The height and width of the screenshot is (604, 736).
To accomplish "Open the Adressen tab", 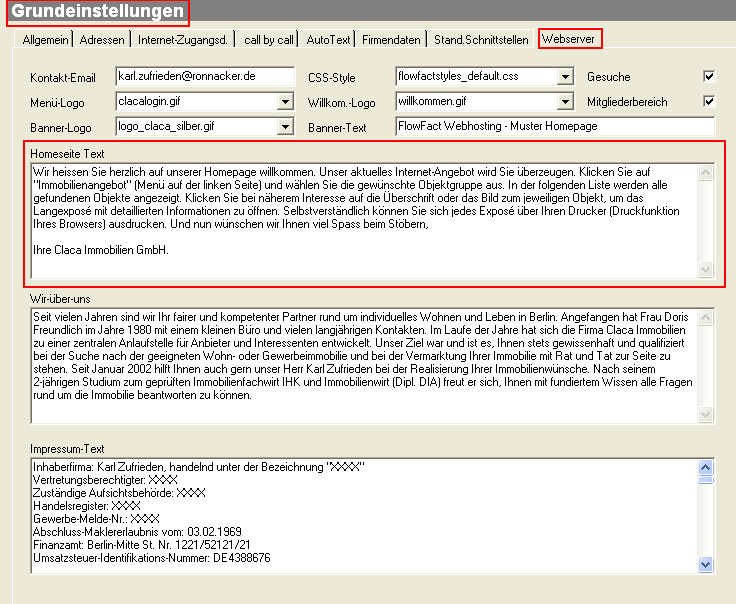I will coord(102,39).
